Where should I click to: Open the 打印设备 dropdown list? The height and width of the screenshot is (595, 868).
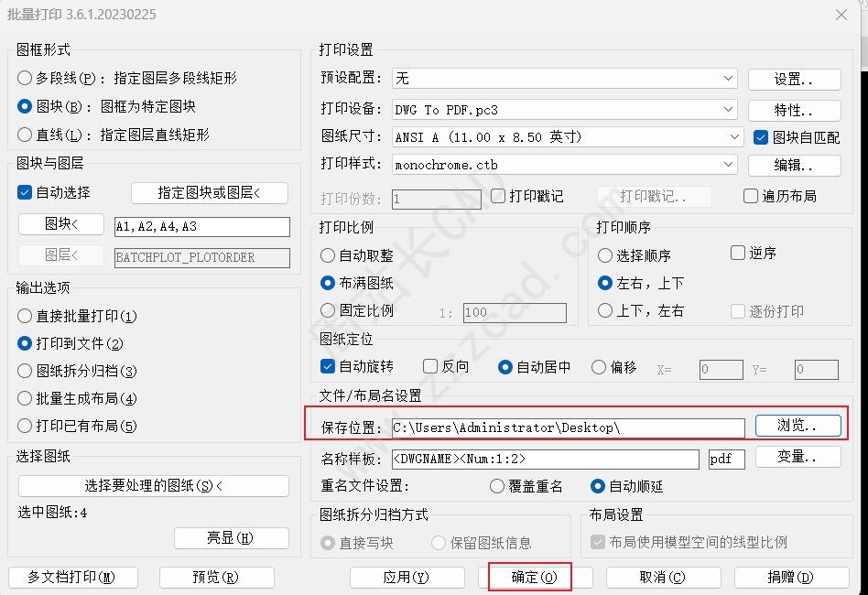(x=727, y=110)
